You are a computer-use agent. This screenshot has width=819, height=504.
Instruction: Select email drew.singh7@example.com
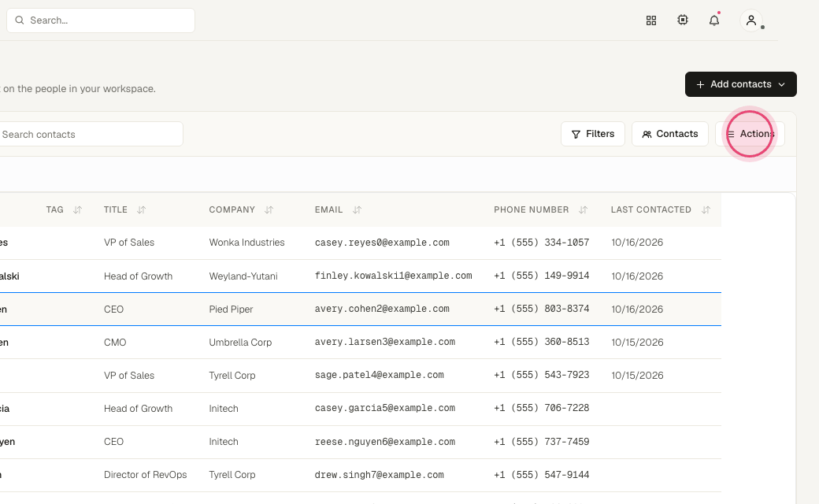(x=380, y=475)
